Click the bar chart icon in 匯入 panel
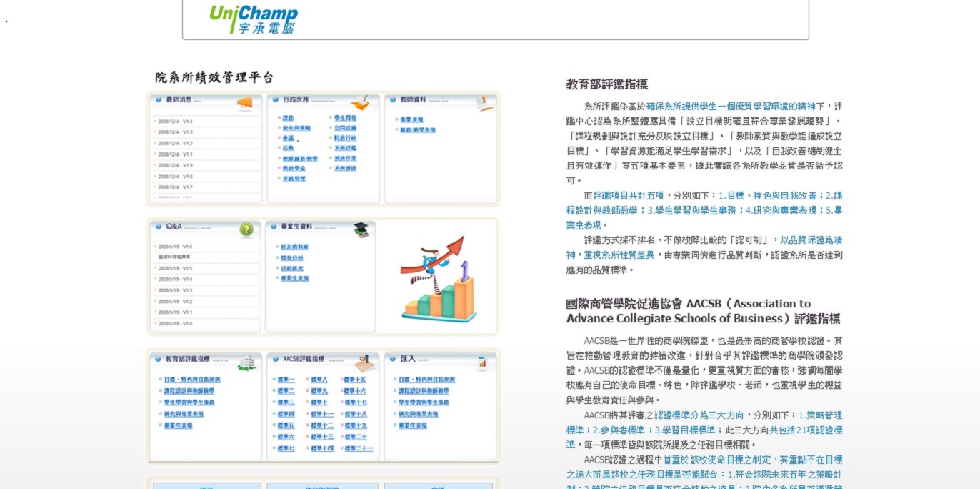 coord(482,362)
